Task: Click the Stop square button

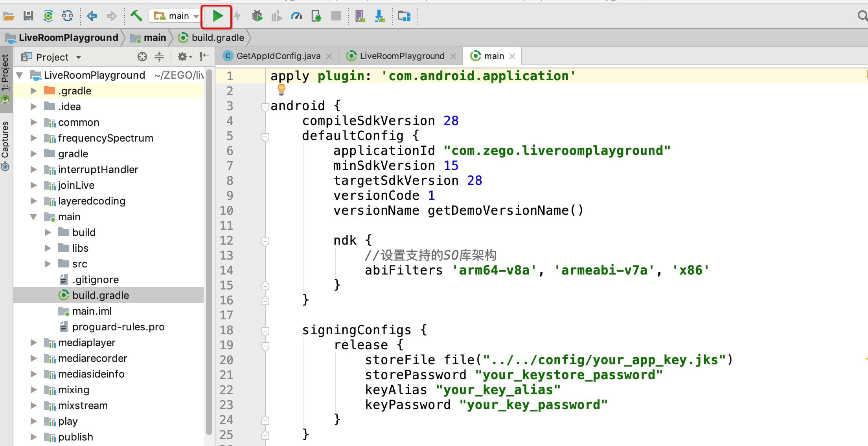Action: pos(336,16)
